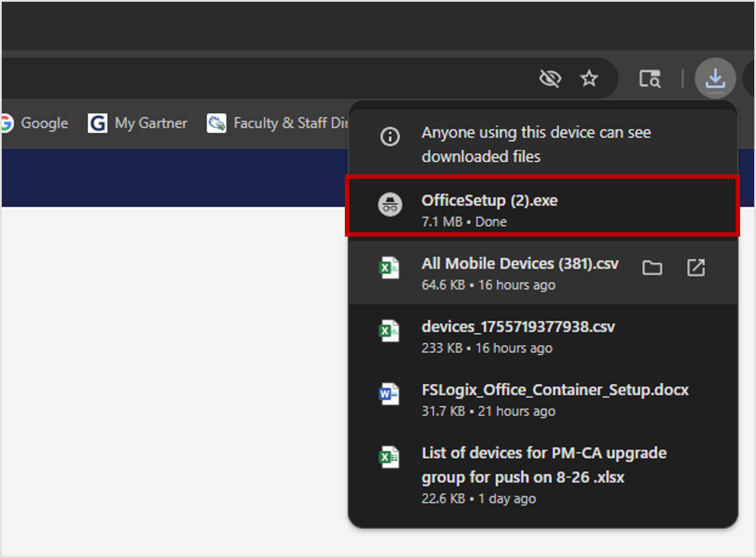Click the Google bookmark favicon

[6, 123]
